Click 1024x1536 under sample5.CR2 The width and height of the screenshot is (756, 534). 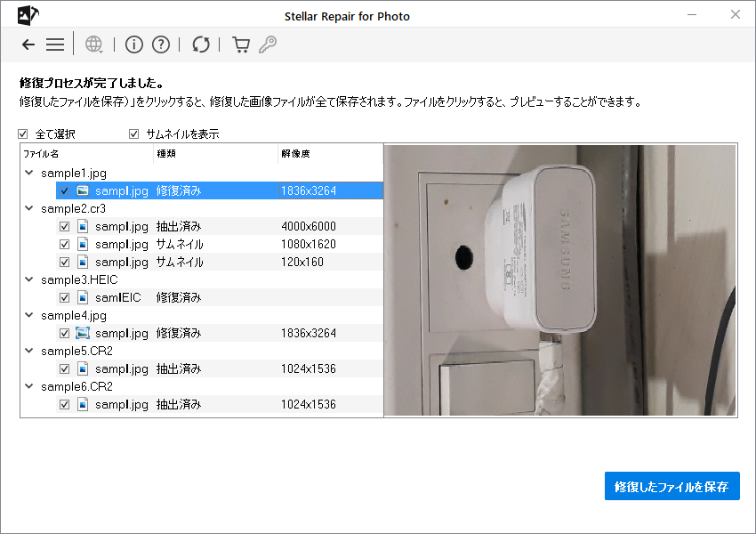[x=309, y=368]
